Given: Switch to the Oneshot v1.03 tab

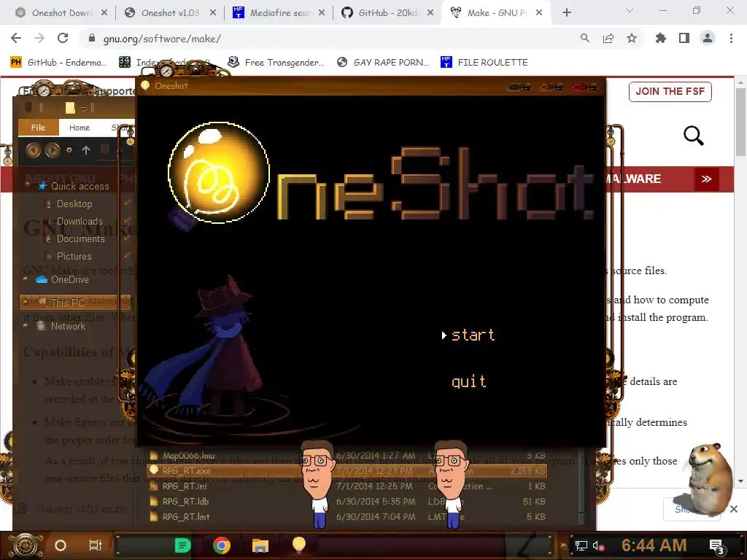Looking at the screenshot, I should [169, 13].
